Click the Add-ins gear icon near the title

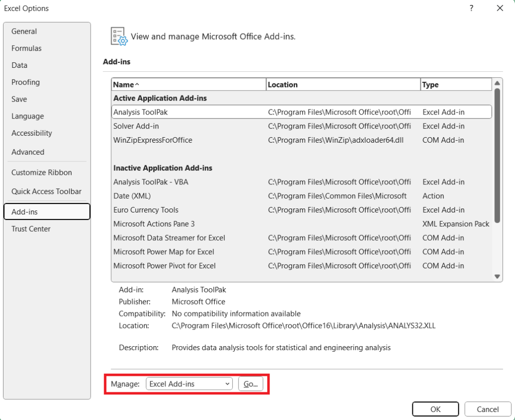coord(118,36)
